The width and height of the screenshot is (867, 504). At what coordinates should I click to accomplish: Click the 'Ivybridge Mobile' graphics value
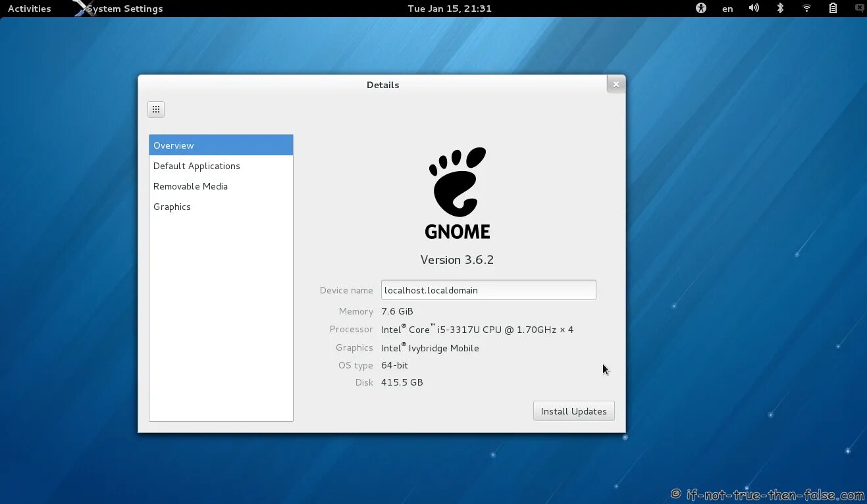point(430,347)
